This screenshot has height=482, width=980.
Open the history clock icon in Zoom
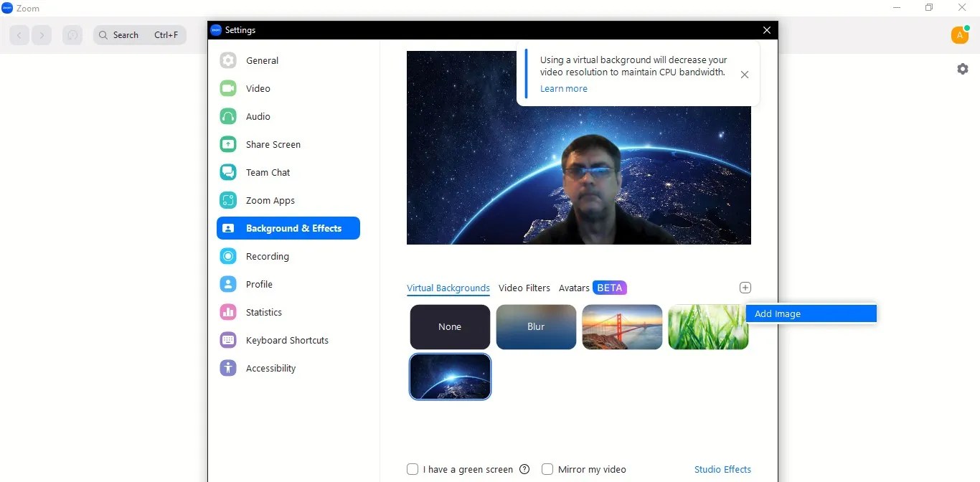[72, 34]
